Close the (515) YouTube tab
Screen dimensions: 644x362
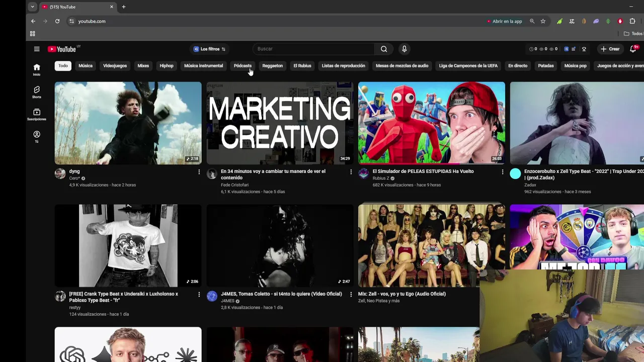[x=112, y=7]
